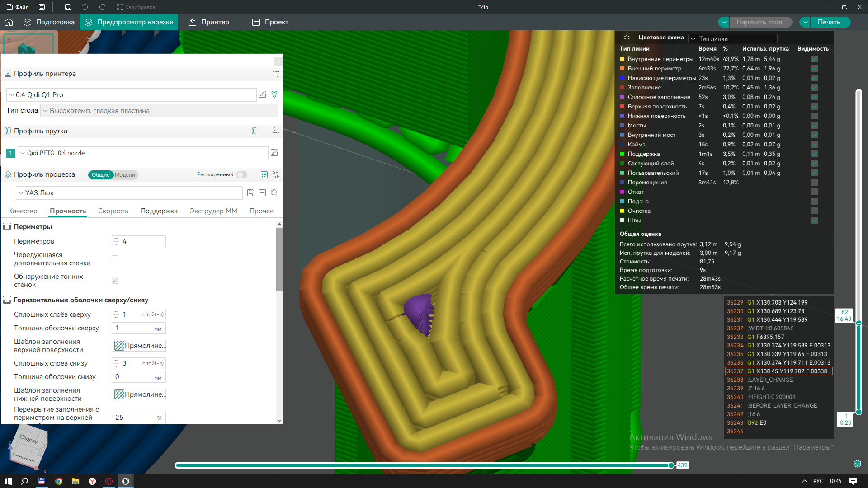Screen dimensions: 868x488
Task: Switch to the Скорость tab
Action: [113, 211]
